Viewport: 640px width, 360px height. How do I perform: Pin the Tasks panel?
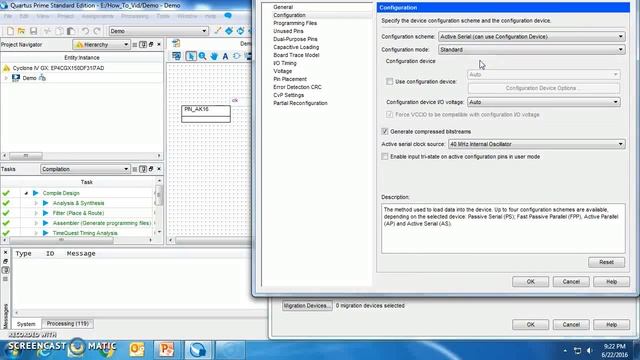click(x=143, y=169)
